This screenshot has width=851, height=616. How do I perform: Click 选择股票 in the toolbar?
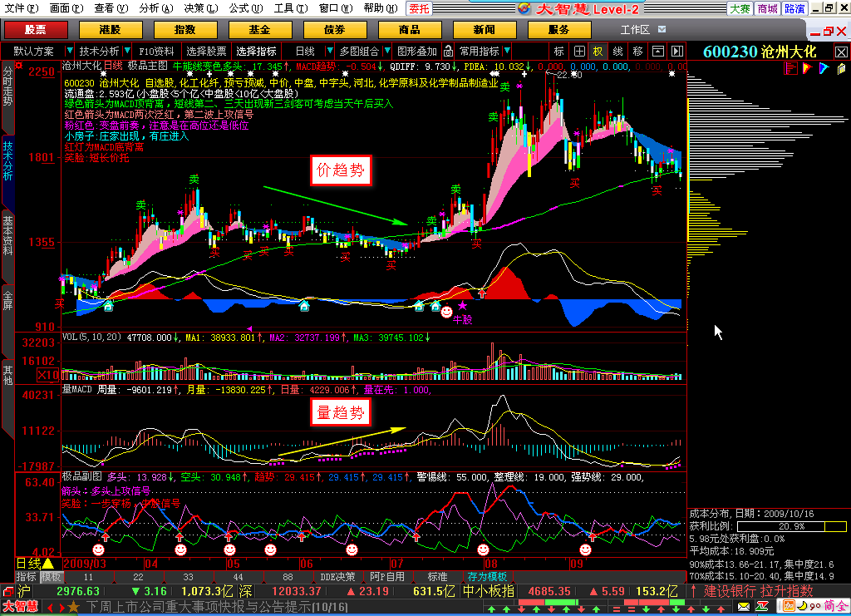206,51
